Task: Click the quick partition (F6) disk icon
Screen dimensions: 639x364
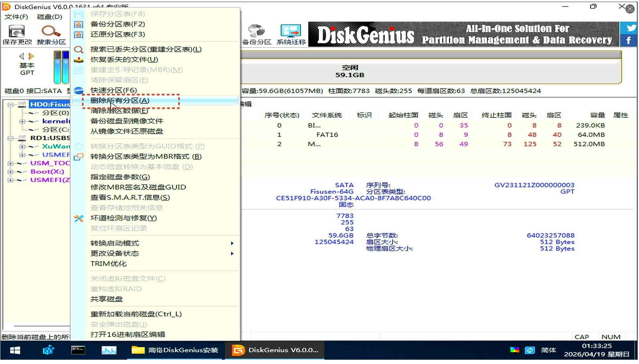Action: point(79,91)
